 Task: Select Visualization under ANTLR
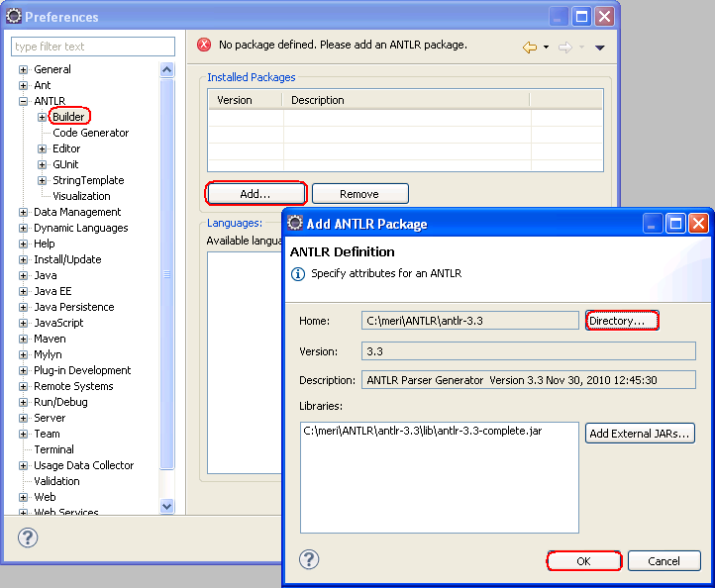tap(81, 196)
